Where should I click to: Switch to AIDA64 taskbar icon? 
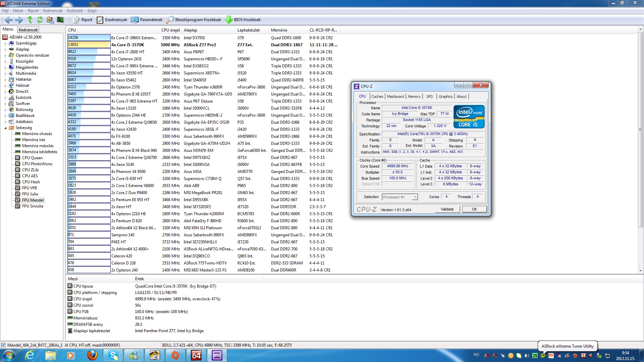tap(196, 355)
